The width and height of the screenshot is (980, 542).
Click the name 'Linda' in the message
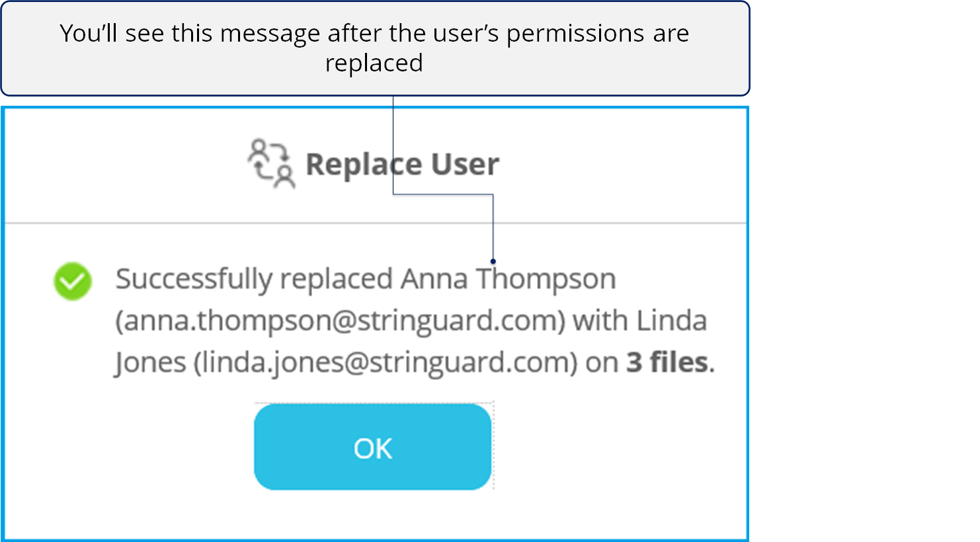tap(672, 321)
